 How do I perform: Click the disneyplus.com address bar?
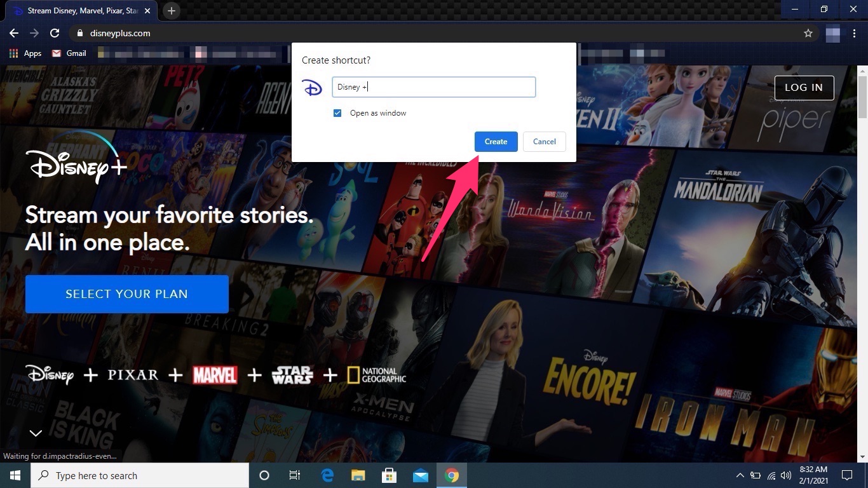(x=438, y=33)
